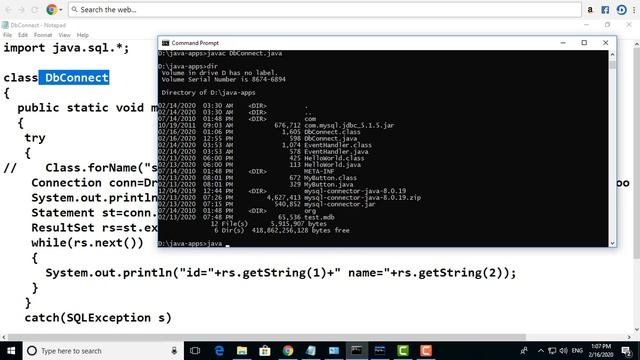Click the taskbar 'Type here to search' box
This screenshot has width=640, height=360.
[x=103, y=351]
